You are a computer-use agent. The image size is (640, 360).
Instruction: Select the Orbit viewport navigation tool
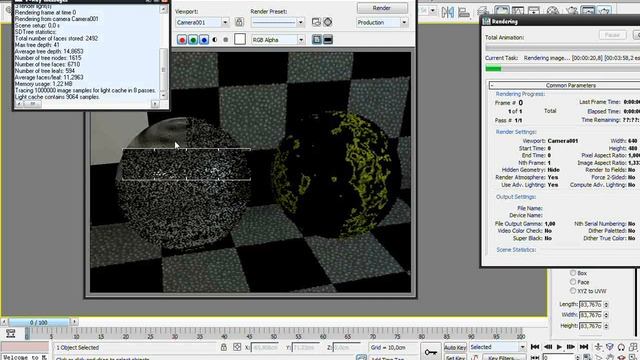[x=622, y=358]
